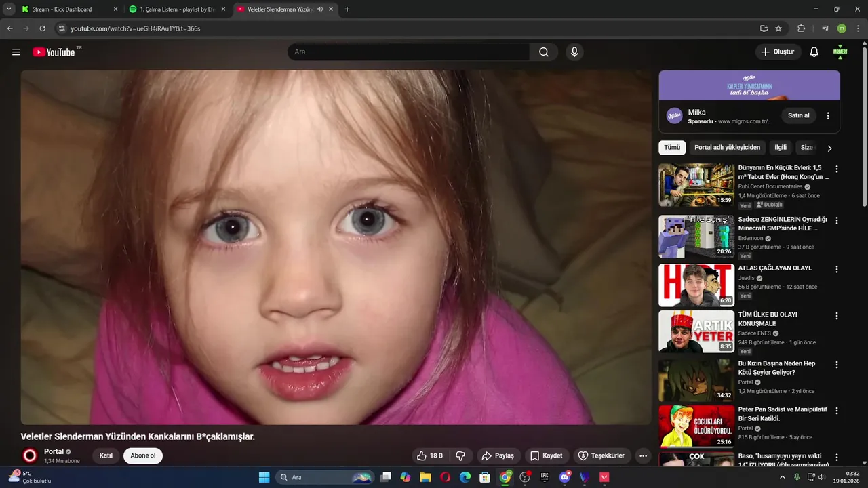Open File Explorer from the taskbar
The height and width of the screenshot is (488, 868).
click(425, 477)
